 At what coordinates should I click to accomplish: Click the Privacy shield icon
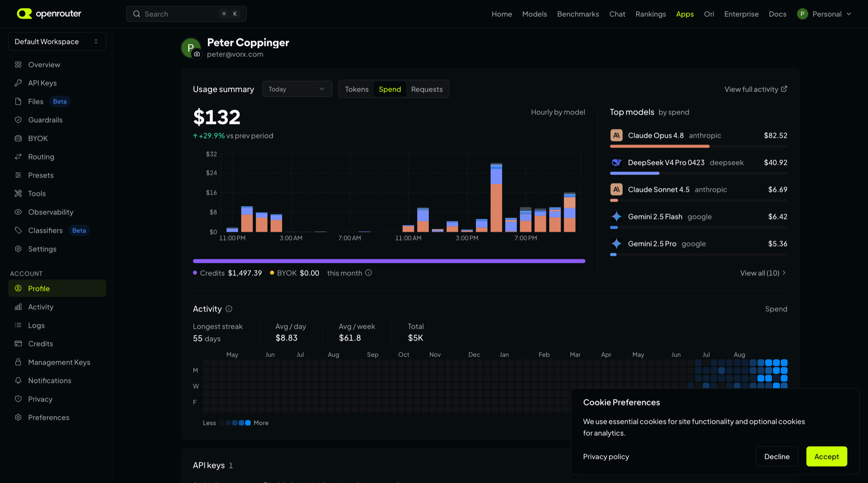(18, 399)
